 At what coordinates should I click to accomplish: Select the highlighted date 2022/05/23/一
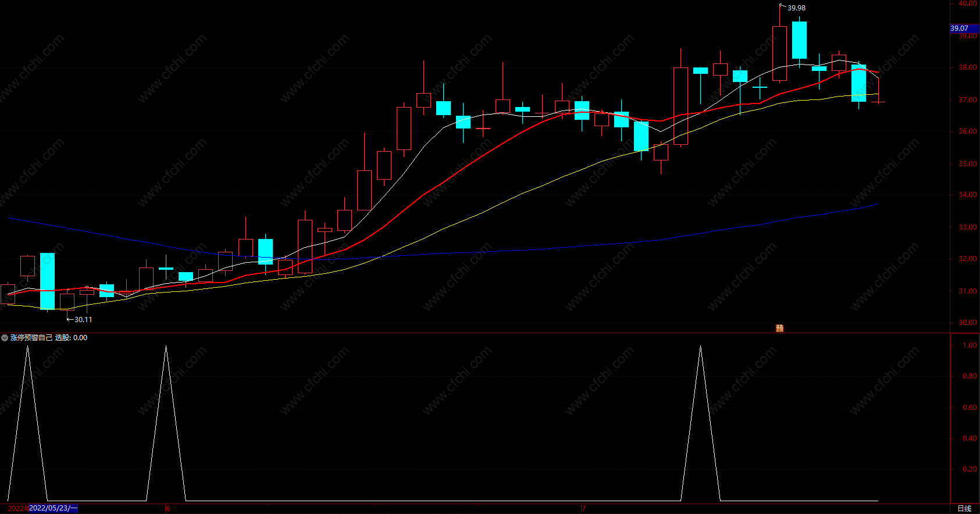pyautogui.click(x=53, y=508)
